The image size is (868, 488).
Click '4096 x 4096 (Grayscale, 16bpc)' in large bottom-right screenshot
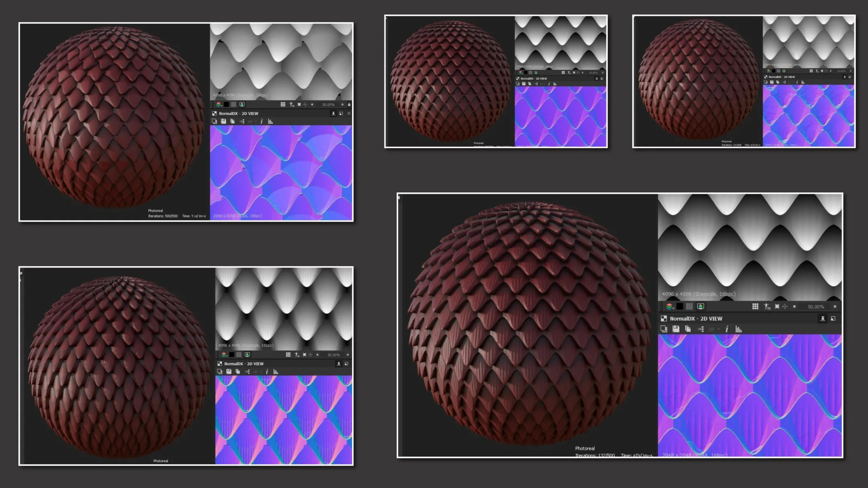tap(699, 294)
